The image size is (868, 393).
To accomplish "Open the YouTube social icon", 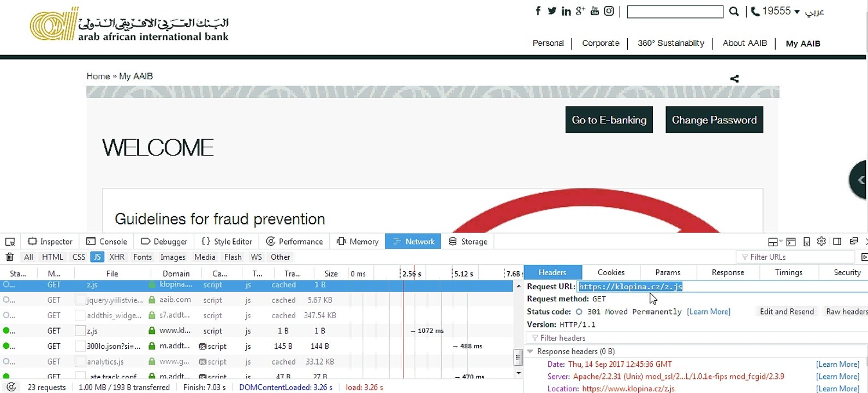I will coord(594,11).
